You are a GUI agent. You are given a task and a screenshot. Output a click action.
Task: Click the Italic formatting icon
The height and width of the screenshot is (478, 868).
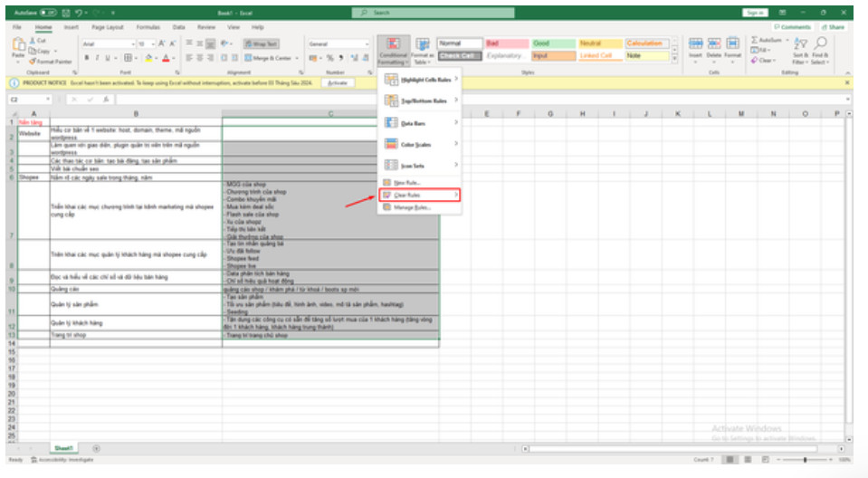(x=97, y=57)
